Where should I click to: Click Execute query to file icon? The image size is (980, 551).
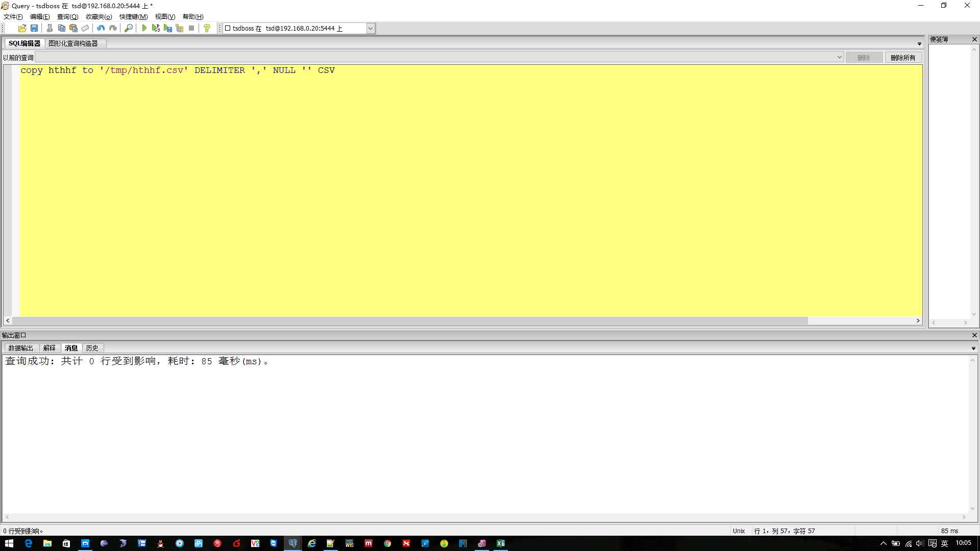pos(168,29)
